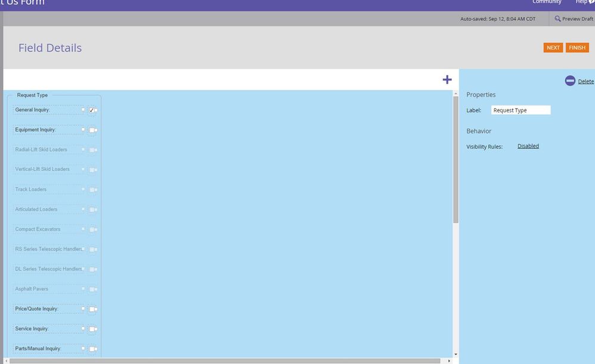The height and width of the screenshot is (364, 595).
Task: Check the Equipment Inquiry checkbox
Action: click(92, 130)
